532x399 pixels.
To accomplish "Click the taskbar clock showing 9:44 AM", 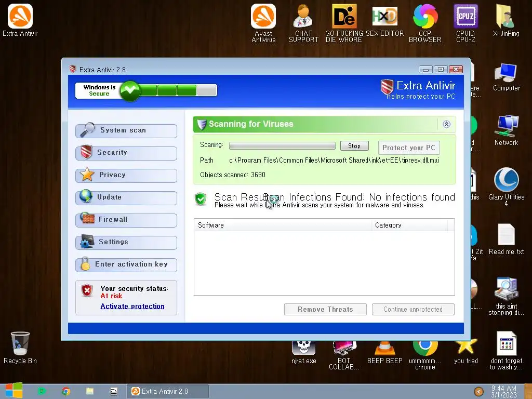I will click(504, 392).
